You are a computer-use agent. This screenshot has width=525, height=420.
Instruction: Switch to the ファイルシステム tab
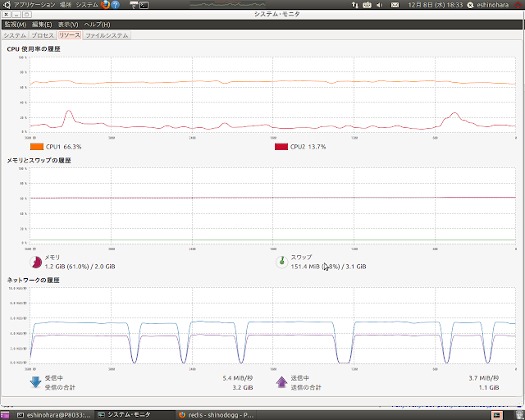pyautogui.click(x=107, y=35)
